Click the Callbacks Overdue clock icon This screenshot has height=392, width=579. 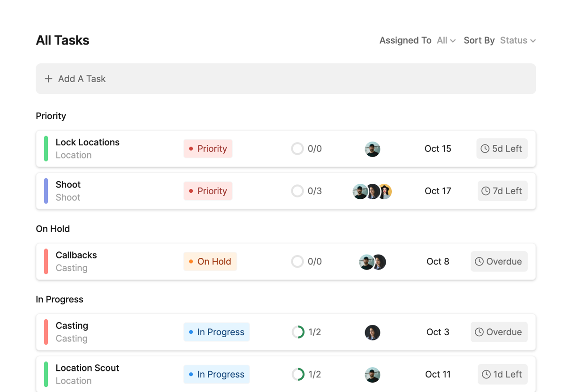coord(479,262)
